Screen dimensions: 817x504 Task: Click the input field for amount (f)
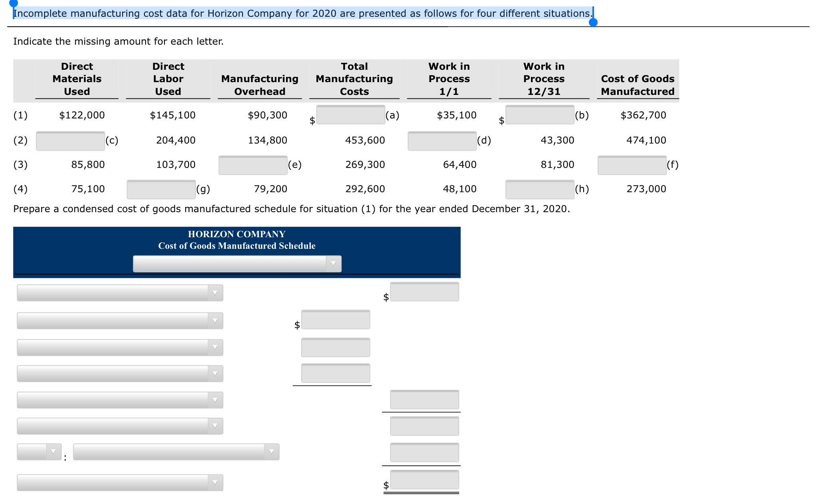[631, 165]
